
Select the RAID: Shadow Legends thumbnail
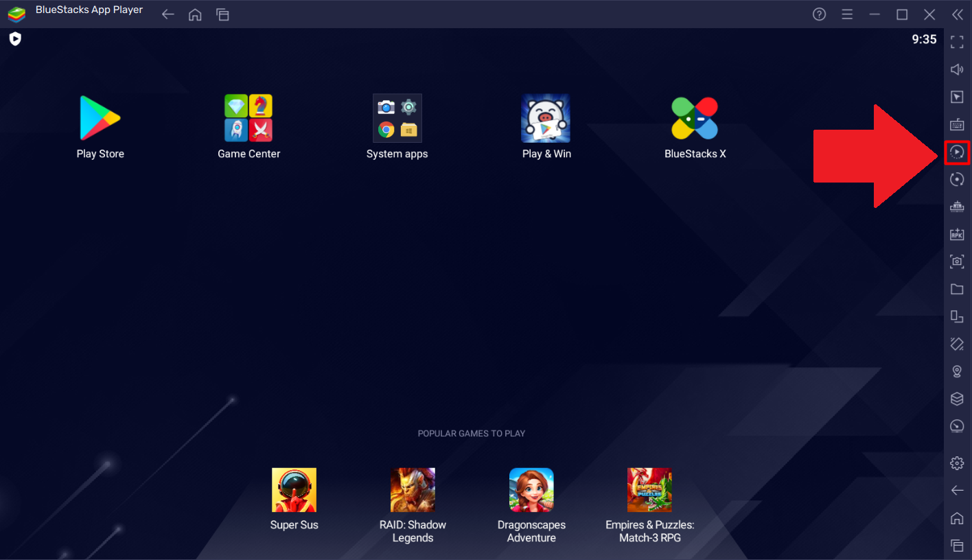[413, 490]
